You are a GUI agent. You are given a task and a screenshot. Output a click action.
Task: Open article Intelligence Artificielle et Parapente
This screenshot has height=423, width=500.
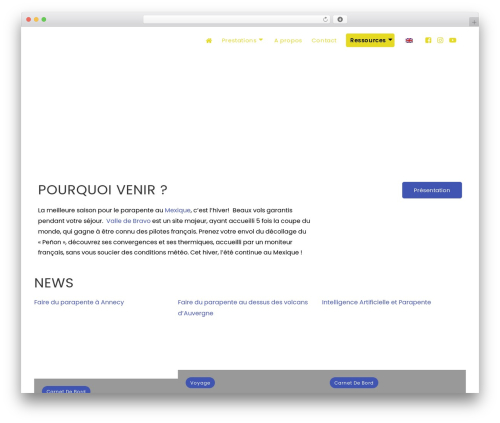tap(376, 302)
